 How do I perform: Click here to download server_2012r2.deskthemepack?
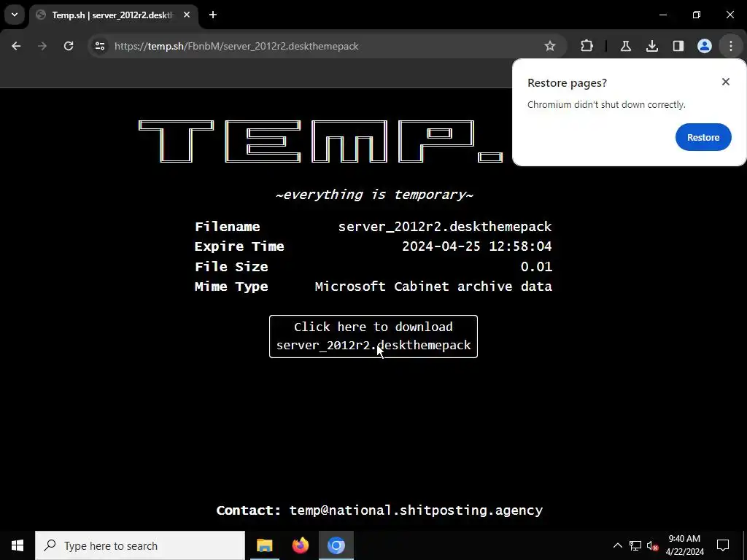coord(373,336)
